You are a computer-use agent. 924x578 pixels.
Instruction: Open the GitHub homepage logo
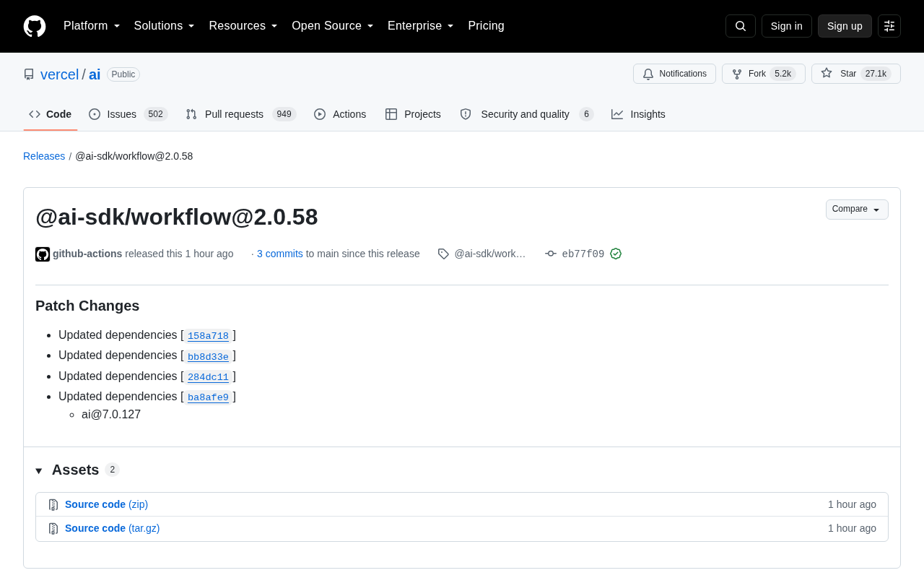(35, 26)
